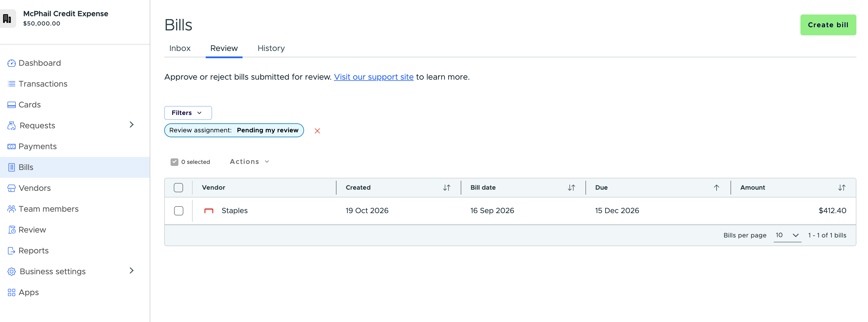Check the select-all header checkbox
This screenshot has width=868, height=322.
pyautogui.click(x=178, y=187)
